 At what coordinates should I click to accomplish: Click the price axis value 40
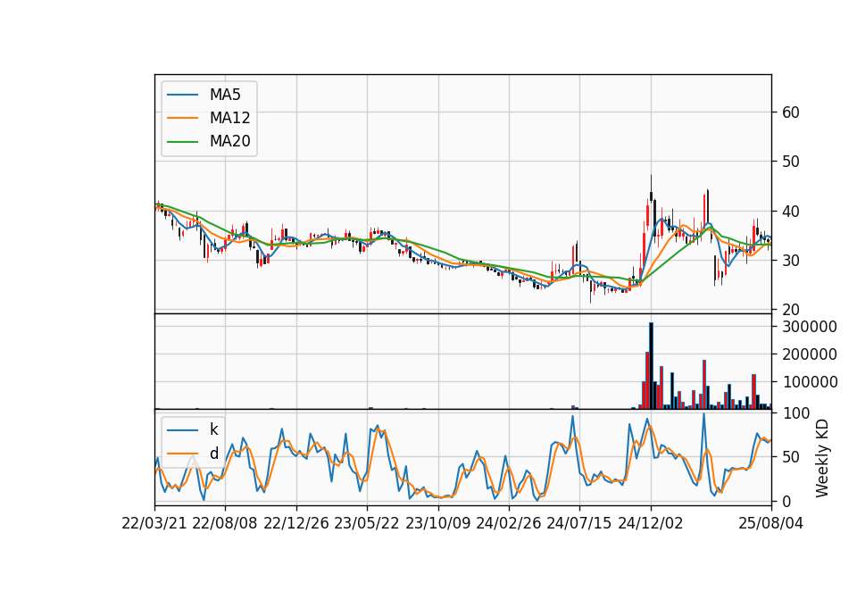point(790,211)
